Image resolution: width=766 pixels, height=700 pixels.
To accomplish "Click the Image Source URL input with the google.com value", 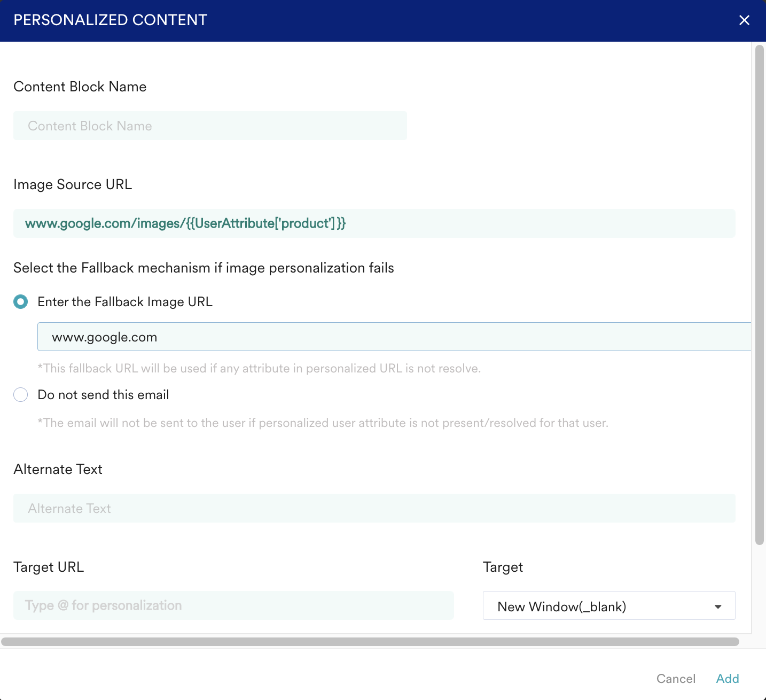I will point(374,223).
